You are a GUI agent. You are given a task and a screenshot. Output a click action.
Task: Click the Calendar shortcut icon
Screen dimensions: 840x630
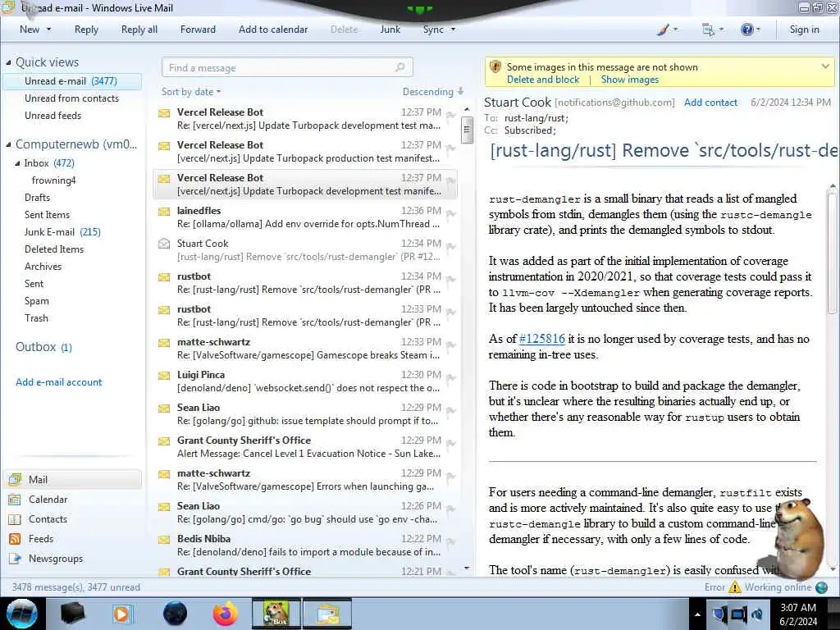pyautogui.click(x=15, y=500)
